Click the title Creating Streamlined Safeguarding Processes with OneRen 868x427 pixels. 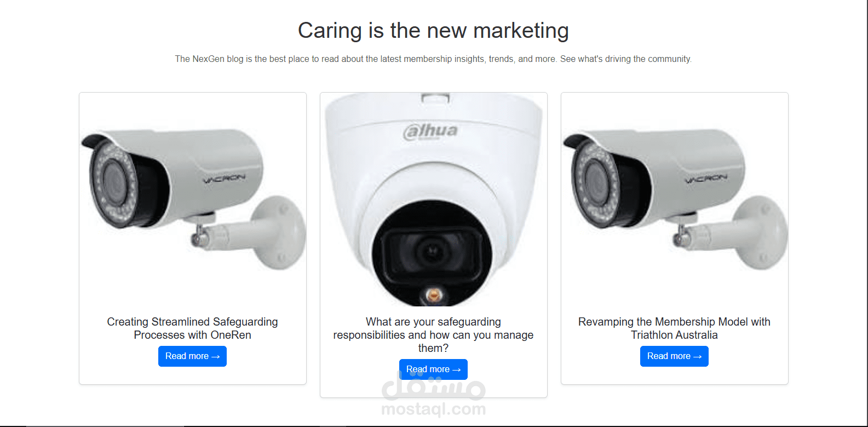pyautogui.click(x=192, y=328)
